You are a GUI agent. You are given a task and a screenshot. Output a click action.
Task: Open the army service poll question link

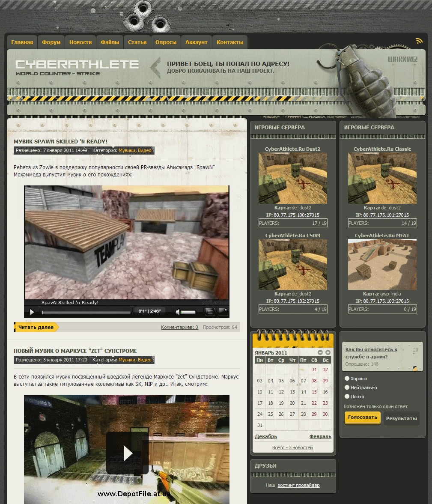(x=371, y=353)
